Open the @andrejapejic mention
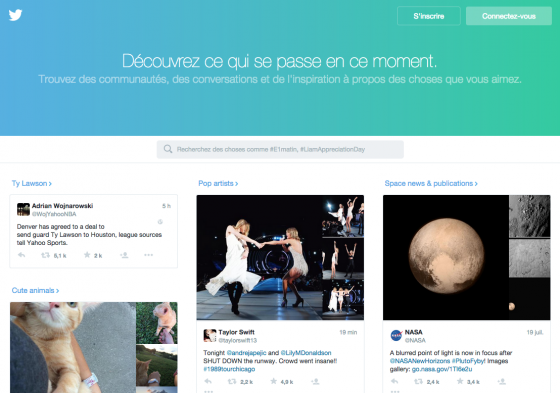This screenshot has height=393, width=560. 246,353
